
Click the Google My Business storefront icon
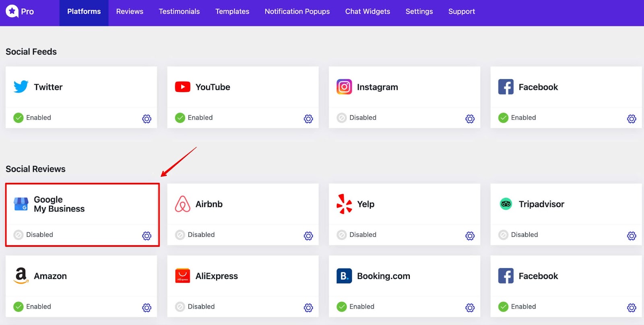[21, 204]
